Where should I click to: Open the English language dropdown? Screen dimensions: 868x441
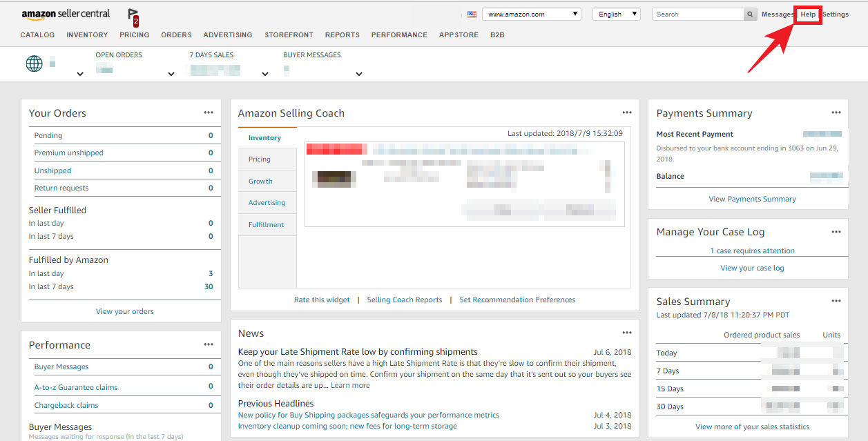pos(617,14)
